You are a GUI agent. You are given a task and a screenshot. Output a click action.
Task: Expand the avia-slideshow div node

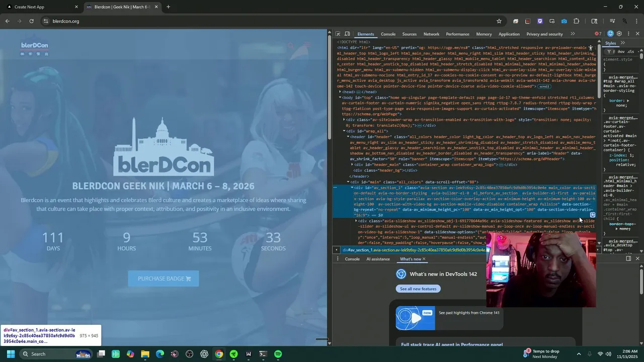tap(356, 221)
